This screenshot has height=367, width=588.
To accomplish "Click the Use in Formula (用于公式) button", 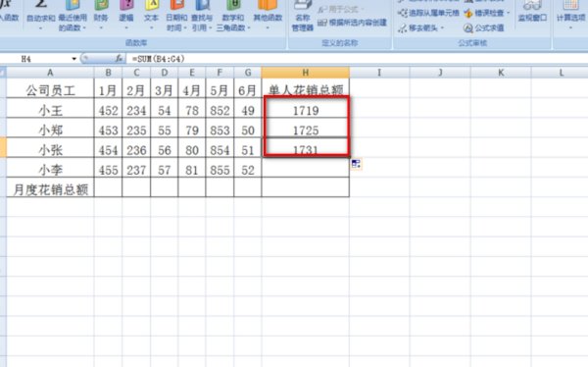I will tap(340, 9).
